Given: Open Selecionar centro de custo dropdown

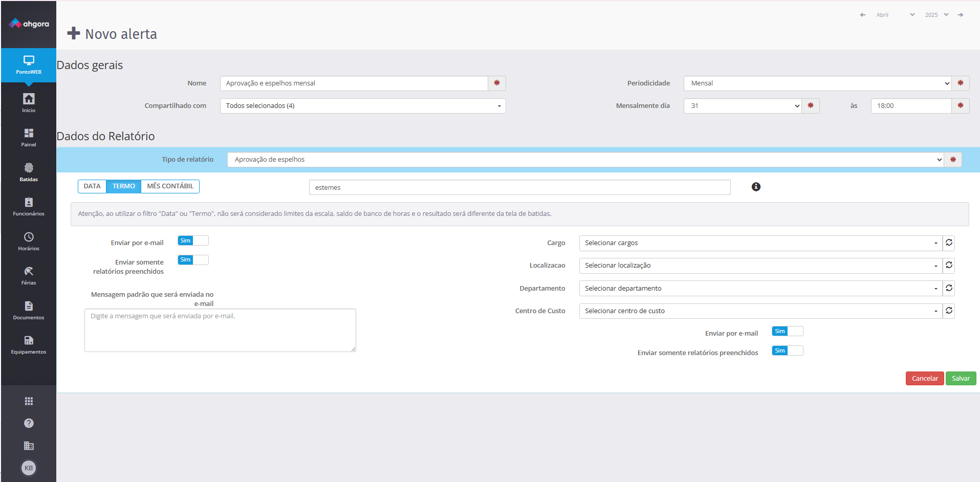Looking at the screenshot, I should [x=760, y=311].
